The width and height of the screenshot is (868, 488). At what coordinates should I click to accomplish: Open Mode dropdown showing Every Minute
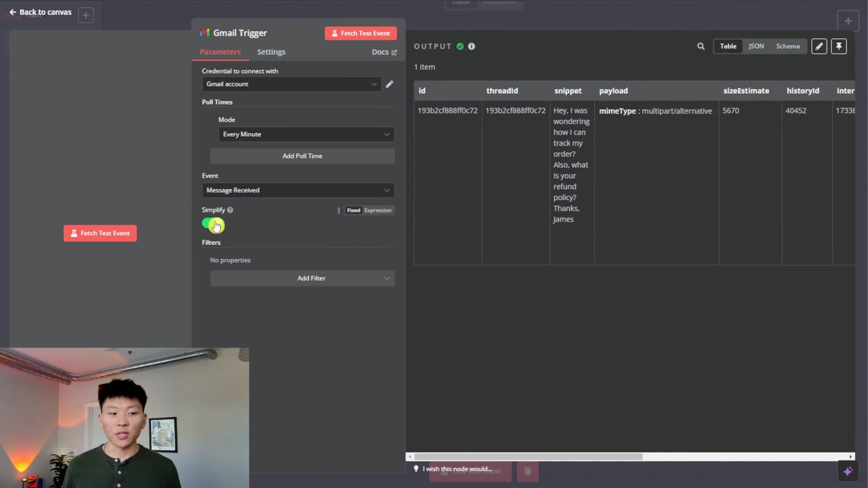[x=306, y=134]
